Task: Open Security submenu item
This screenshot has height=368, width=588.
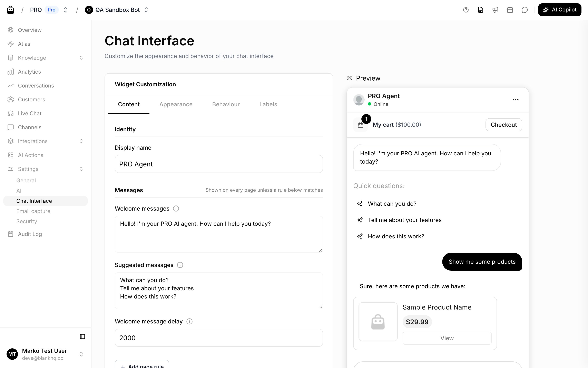Action: 46,221
